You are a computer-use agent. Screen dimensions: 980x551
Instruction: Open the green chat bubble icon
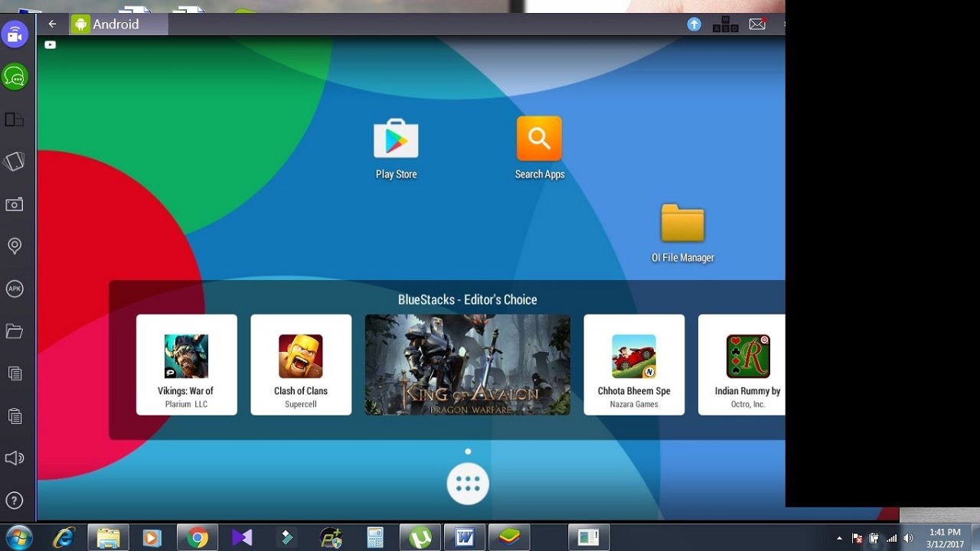tap(15, 76)
